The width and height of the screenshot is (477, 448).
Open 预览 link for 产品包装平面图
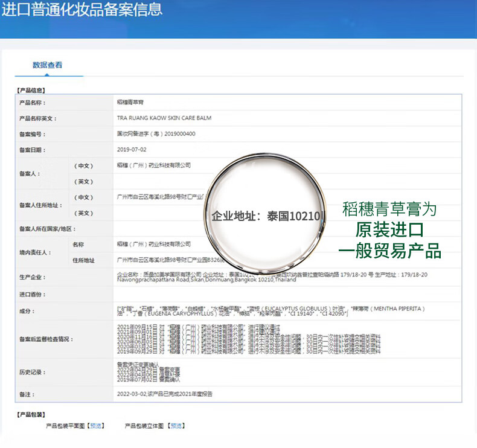coord(95,426)
